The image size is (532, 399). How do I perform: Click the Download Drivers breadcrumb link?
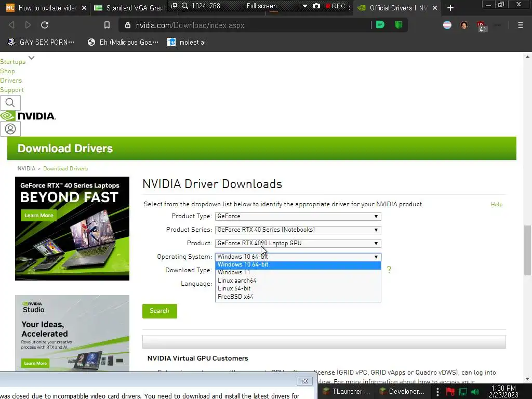click(65, 169)
